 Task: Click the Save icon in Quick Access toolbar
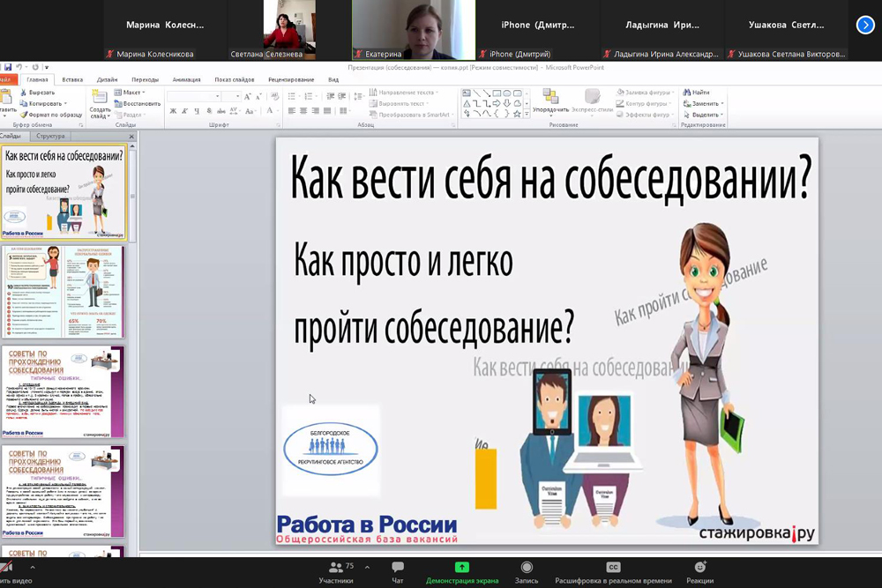8,67
